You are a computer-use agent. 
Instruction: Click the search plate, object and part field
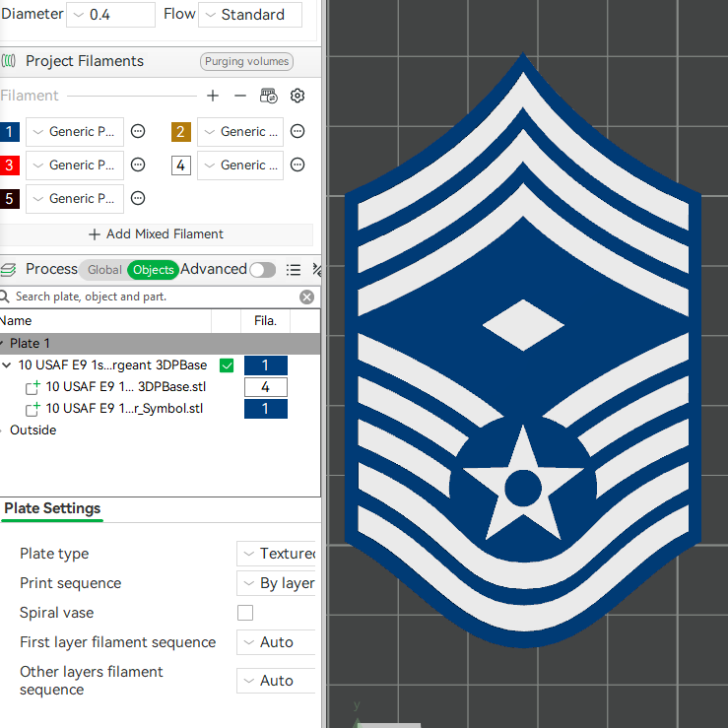154,297
